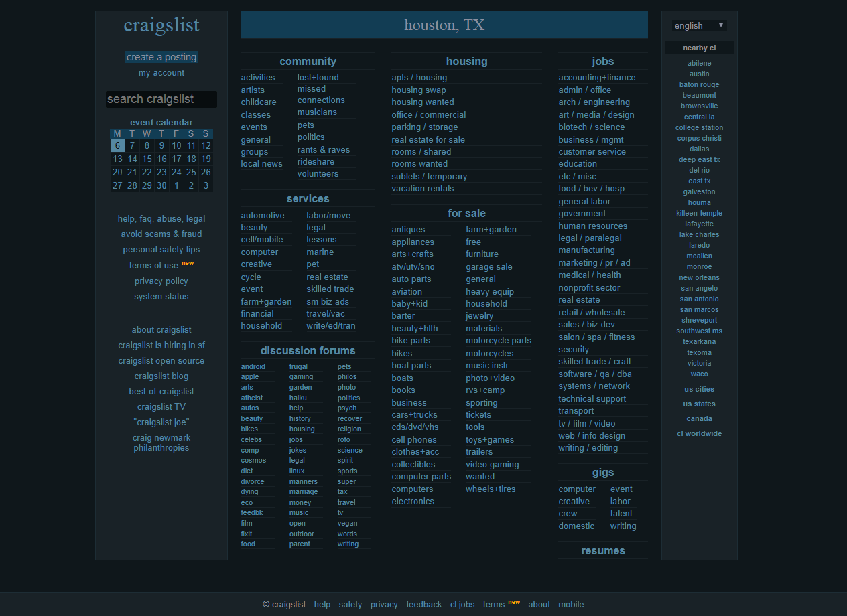Open apts / housing listings
847x616 pixels.
click(419, 77)
